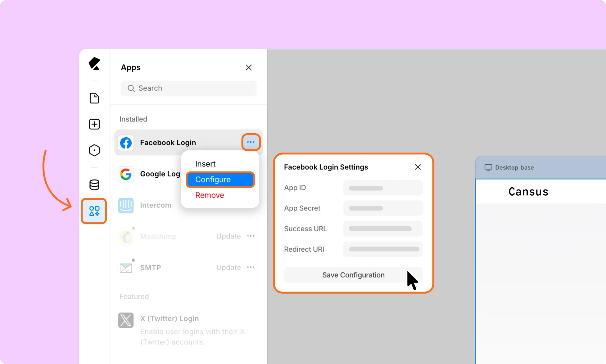The image size is (606, 364).
Task: Click the Success URL input field
Action: (x=383, y=229)
